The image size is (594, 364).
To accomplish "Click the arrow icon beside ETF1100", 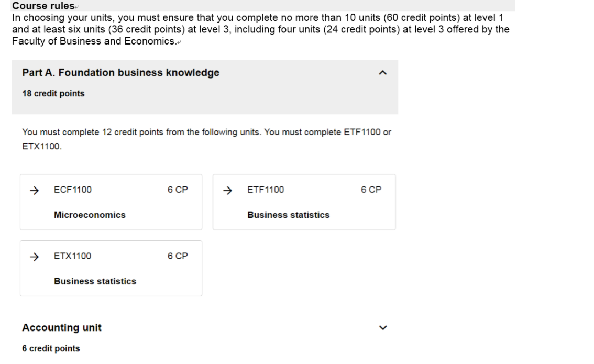I will click(227, 190).
